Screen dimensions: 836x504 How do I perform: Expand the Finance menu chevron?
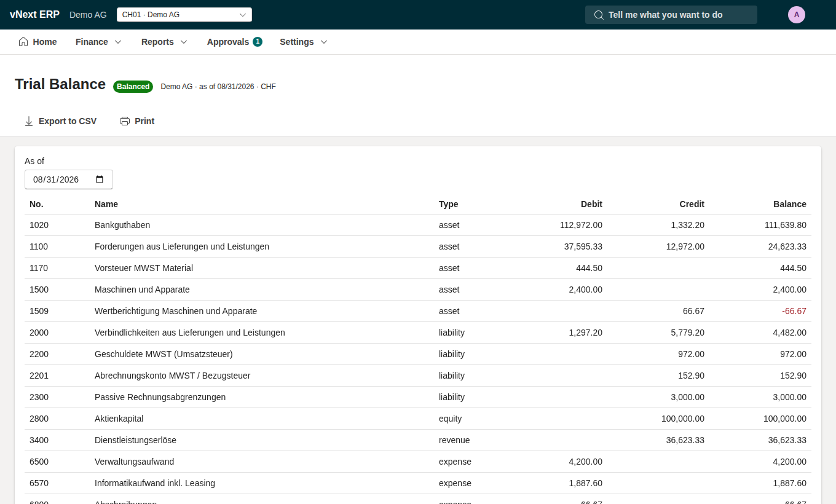tap(118, 42)
